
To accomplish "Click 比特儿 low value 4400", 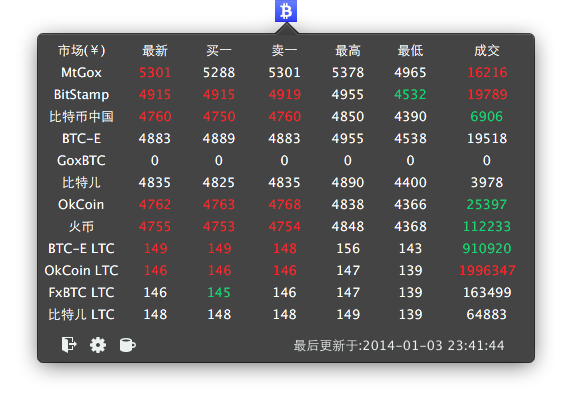I will (x=410, y=182).
